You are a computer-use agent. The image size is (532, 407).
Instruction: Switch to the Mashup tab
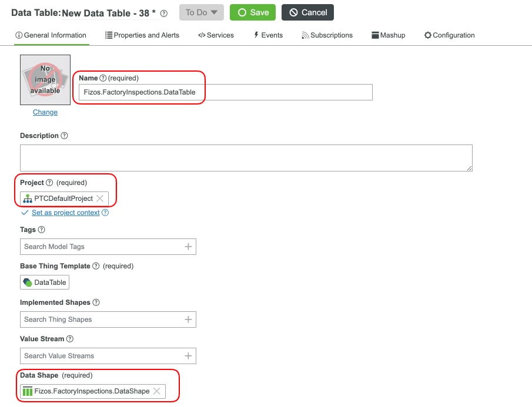389,35
